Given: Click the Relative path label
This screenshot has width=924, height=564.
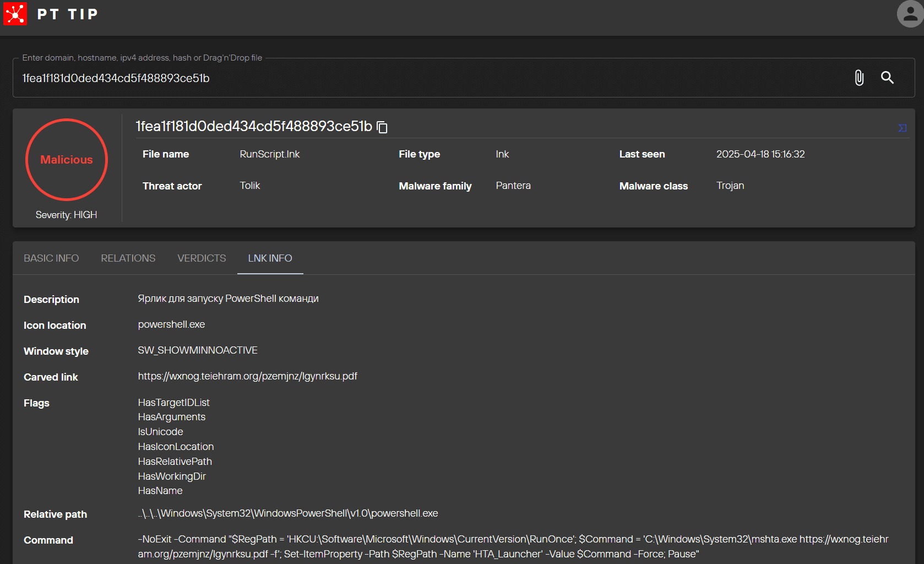Looking at the screenshot, I should [x=55, y=514].
